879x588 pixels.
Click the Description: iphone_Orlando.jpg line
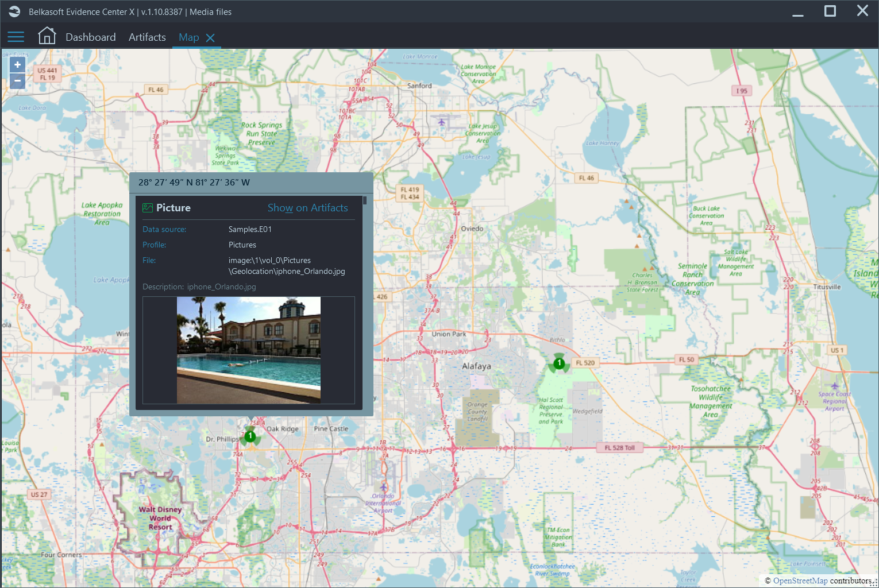click(x=199, y=287)
